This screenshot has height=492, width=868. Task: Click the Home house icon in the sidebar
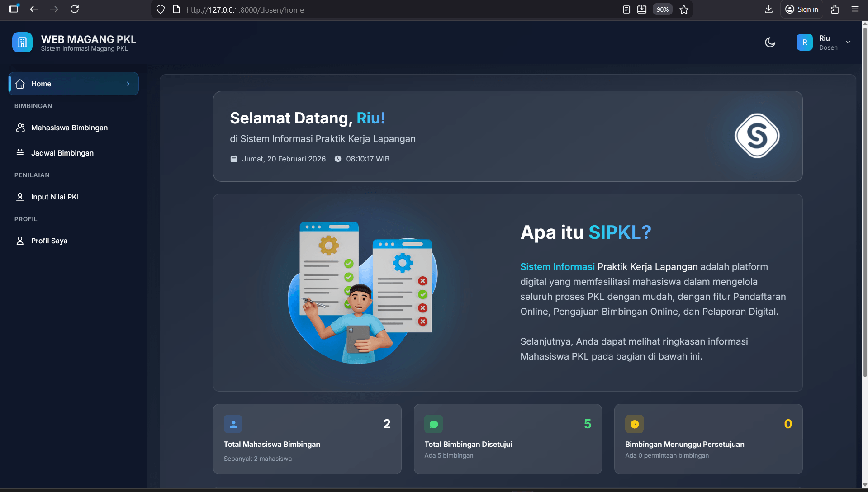click(x=20, y=84)
